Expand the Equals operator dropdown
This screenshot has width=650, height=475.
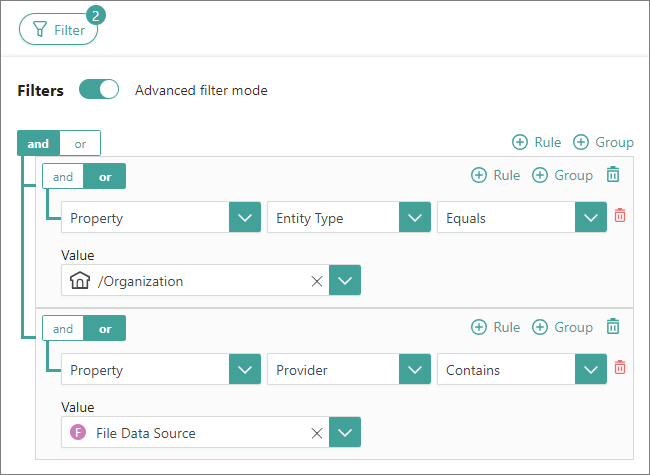point(591,218)
